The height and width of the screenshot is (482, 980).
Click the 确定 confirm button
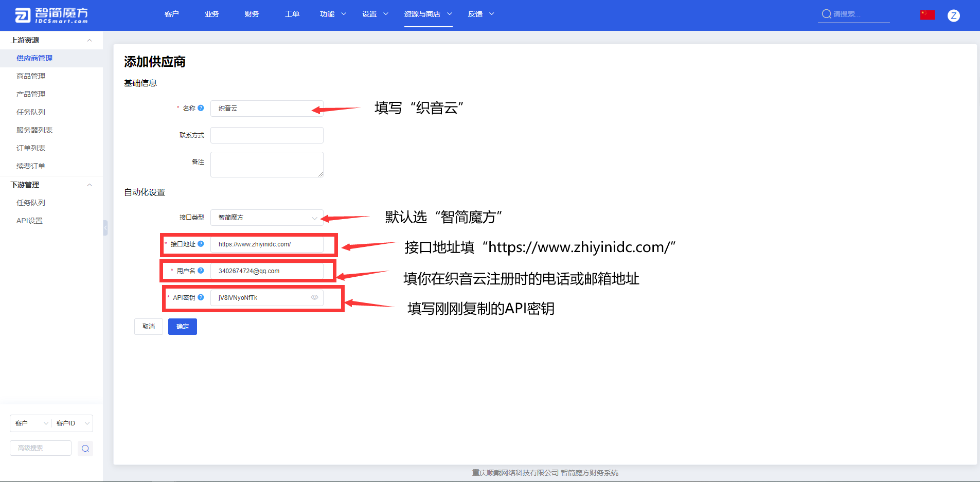pos(182,327)
